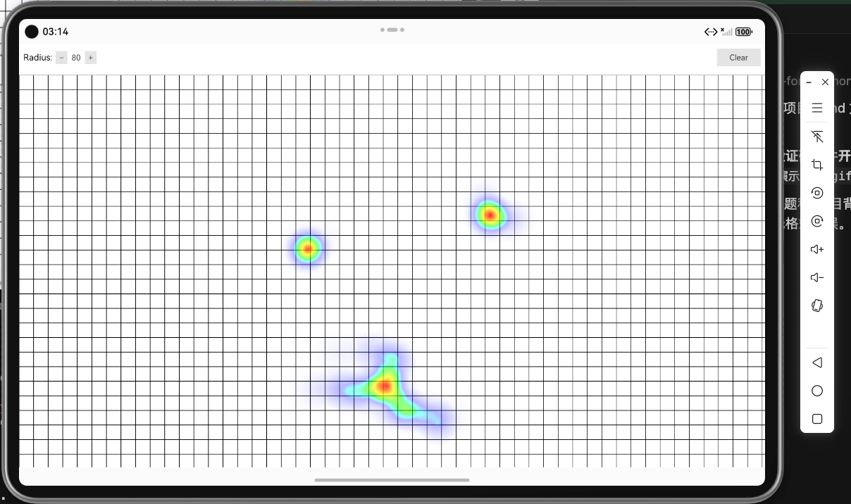Rotate device left using the emulator toolbar
851x504 pixels.
tap(817, 193)
